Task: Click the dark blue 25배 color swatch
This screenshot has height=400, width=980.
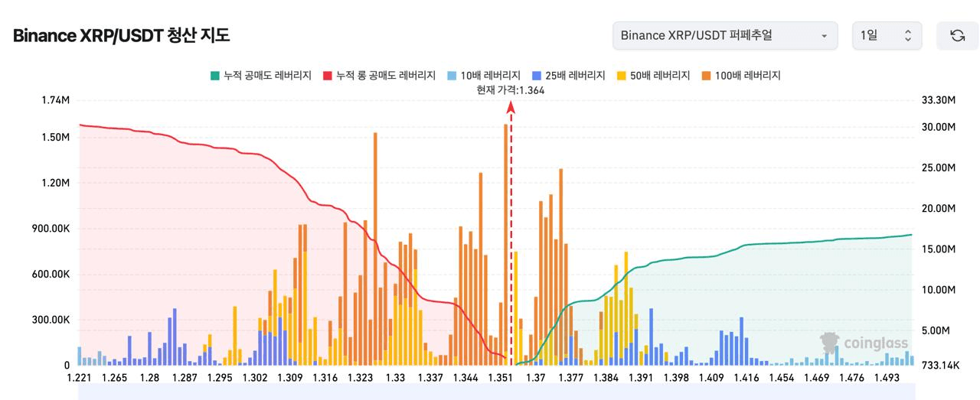Action: tap(537, 76)
